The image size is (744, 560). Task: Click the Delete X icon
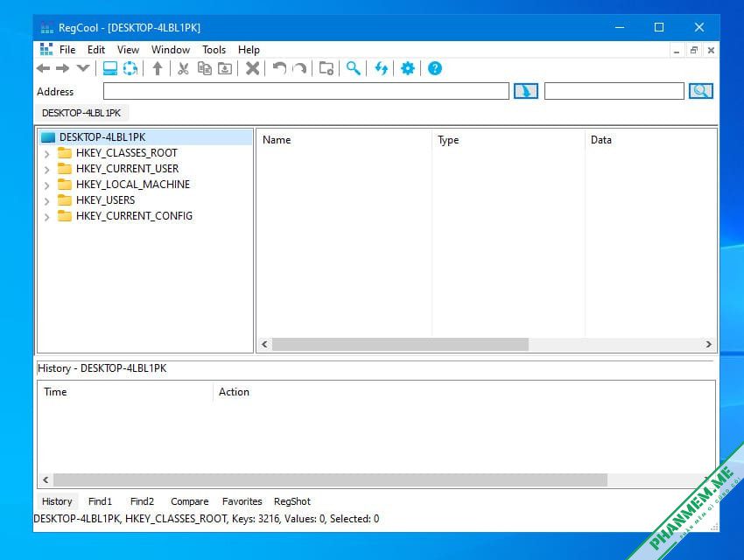point(252,69)
